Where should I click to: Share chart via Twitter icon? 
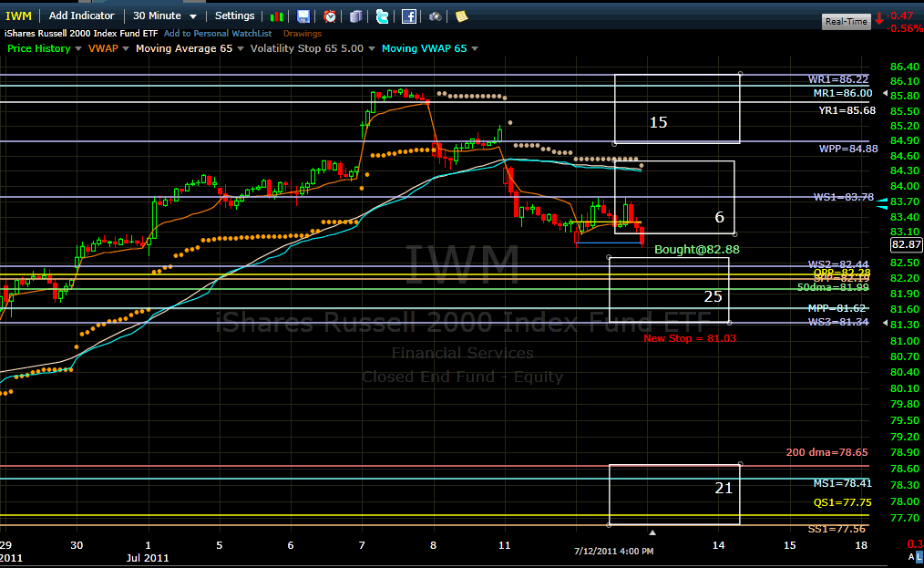(x=383, y=16)
